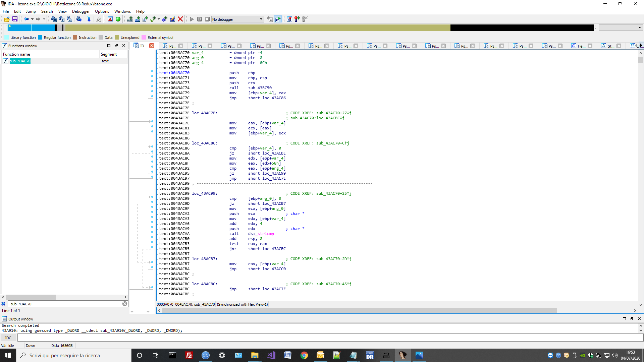Image resolution: width=644 pixels, height=362 pixels.
Task: Click the Create instruction (CODE) toolbar icon
Action: 130,19
